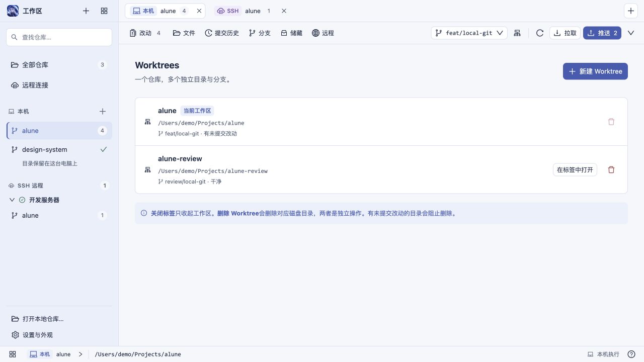Refresh the repository status

(540, 33)
